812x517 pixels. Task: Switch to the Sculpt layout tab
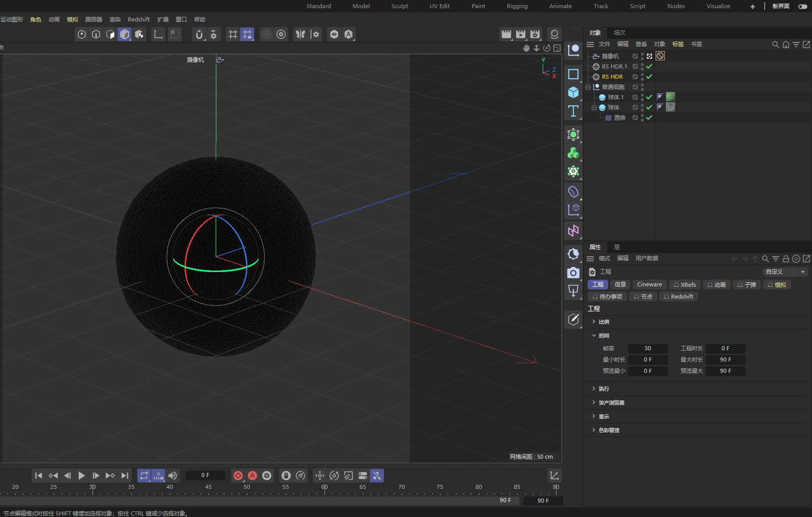click(x=400, y=6)
